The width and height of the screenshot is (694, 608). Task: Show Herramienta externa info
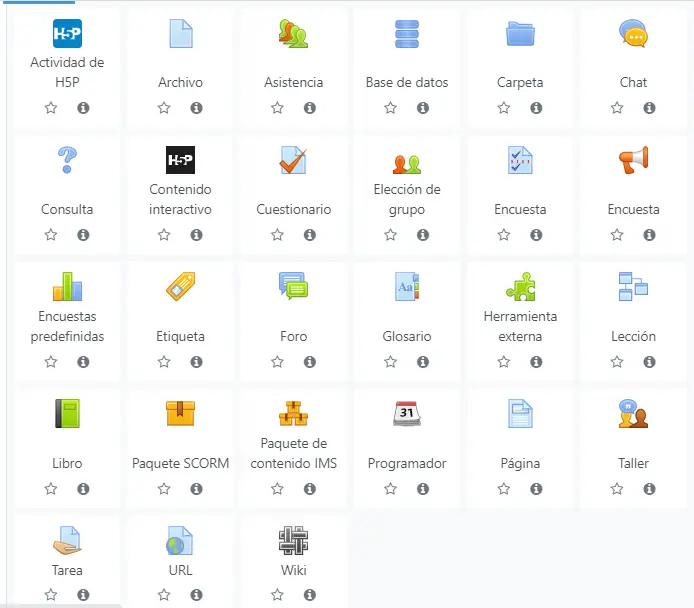coord(536,362)
